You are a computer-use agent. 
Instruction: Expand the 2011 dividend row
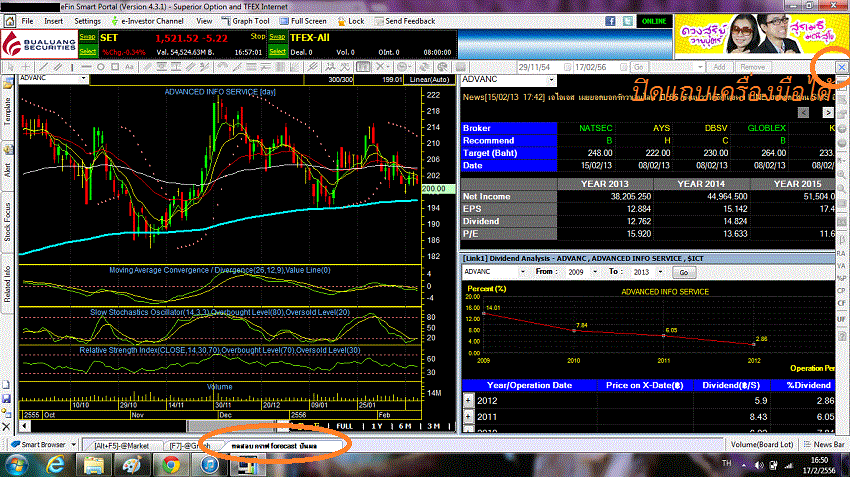click(468, 417)
